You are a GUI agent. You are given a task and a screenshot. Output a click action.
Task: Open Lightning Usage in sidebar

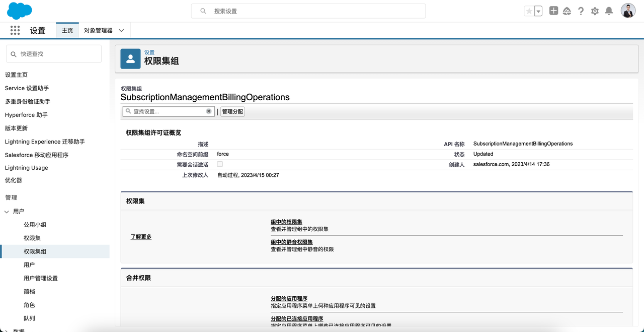pos(27,168)
